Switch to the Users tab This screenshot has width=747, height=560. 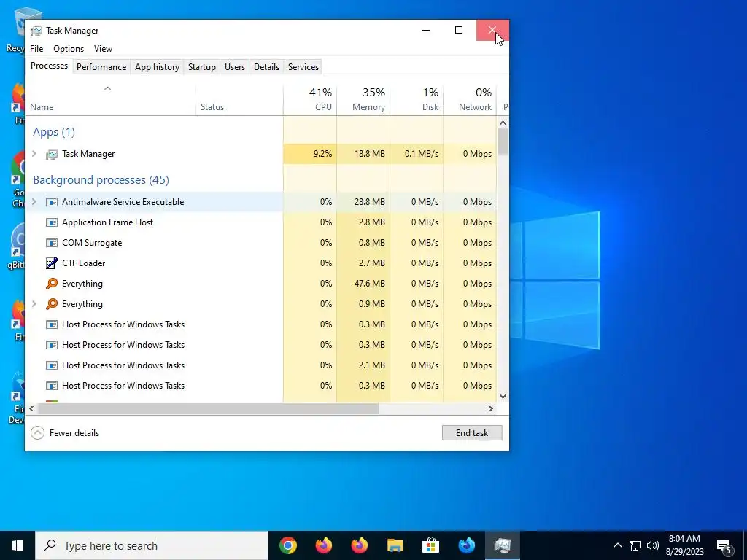point(235,67)
